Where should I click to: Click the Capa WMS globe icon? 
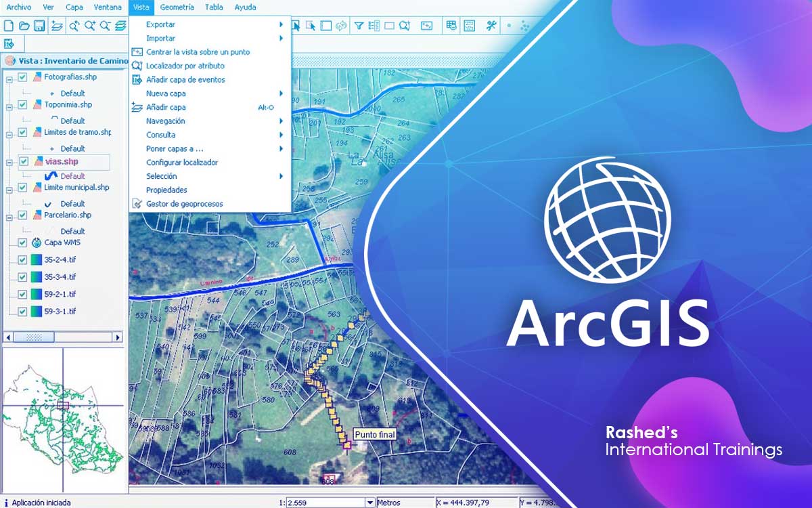tap(37, 242)
